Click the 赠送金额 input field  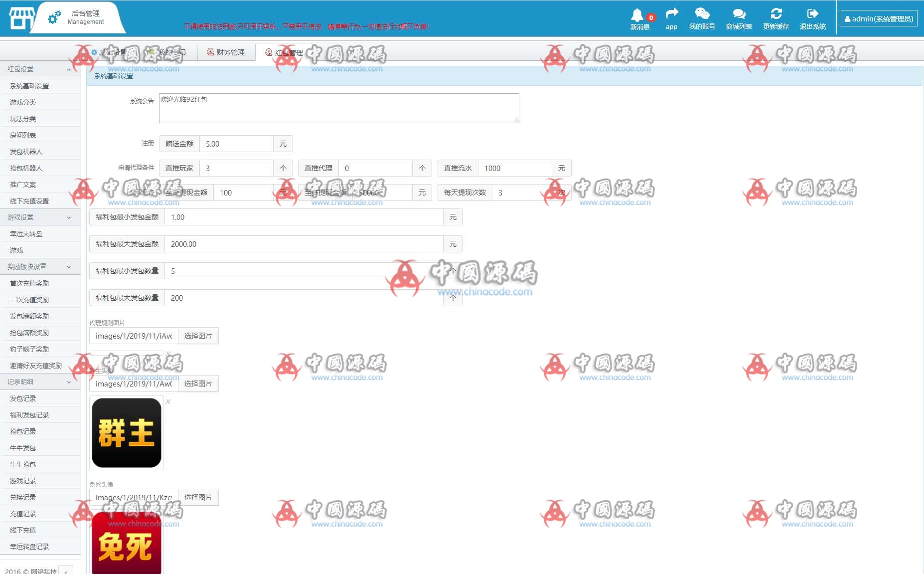click(236, 144)
